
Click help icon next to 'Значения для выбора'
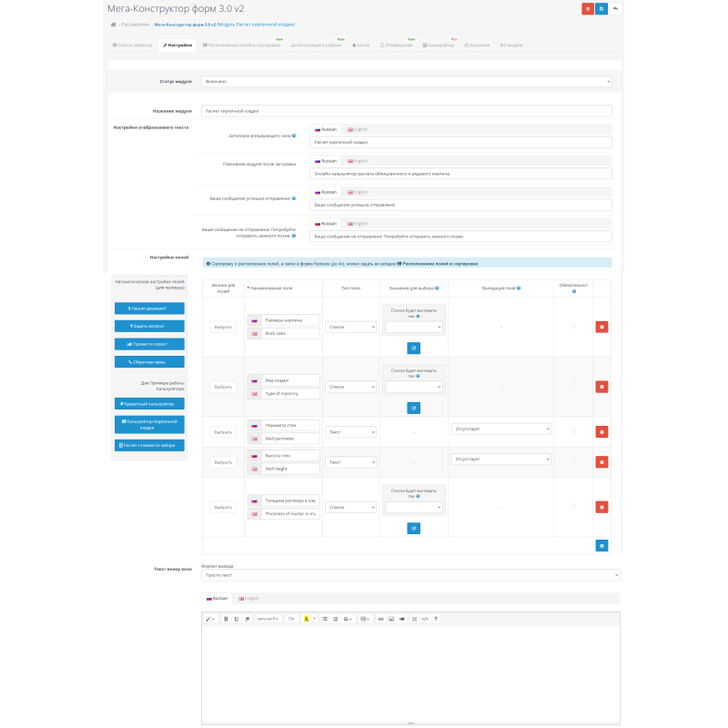437,288
